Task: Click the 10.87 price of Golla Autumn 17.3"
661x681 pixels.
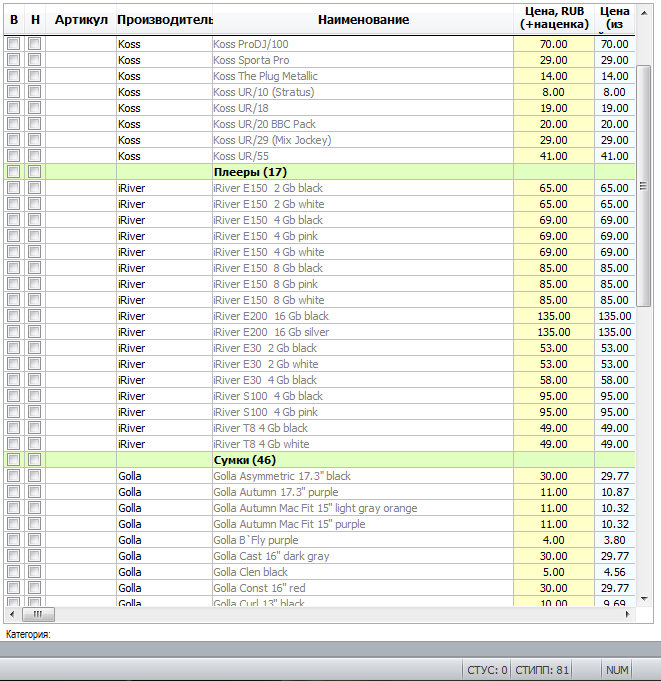Action: tap(615, 492)
